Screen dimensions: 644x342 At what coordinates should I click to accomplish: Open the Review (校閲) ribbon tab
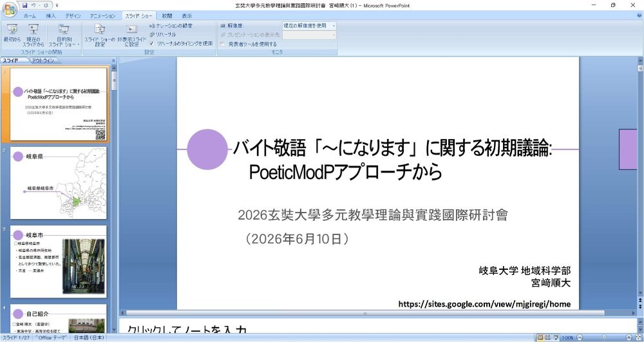[x=167, y=16]
